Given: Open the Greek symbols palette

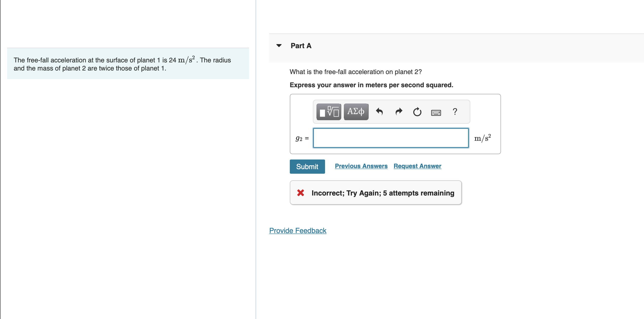Looking at the screenshot, I should [x=356, y=112].
